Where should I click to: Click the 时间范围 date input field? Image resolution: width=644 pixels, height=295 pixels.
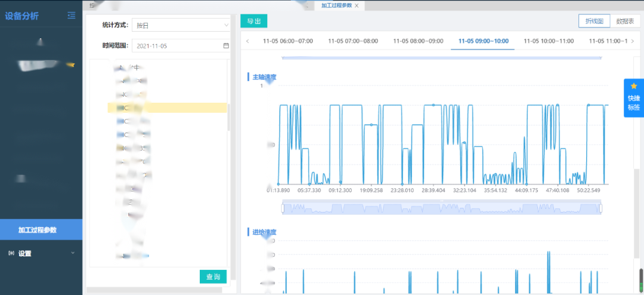coord(176,45)
